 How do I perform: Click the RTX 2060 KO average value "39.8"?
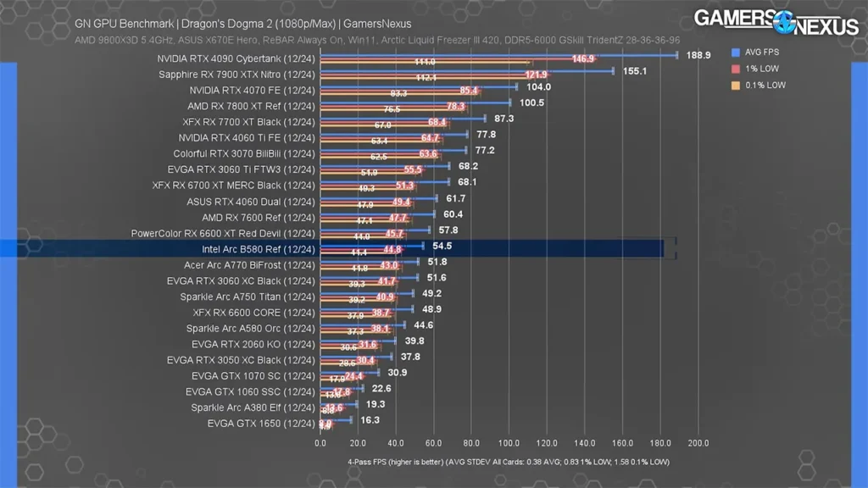[x=415, y=341]
